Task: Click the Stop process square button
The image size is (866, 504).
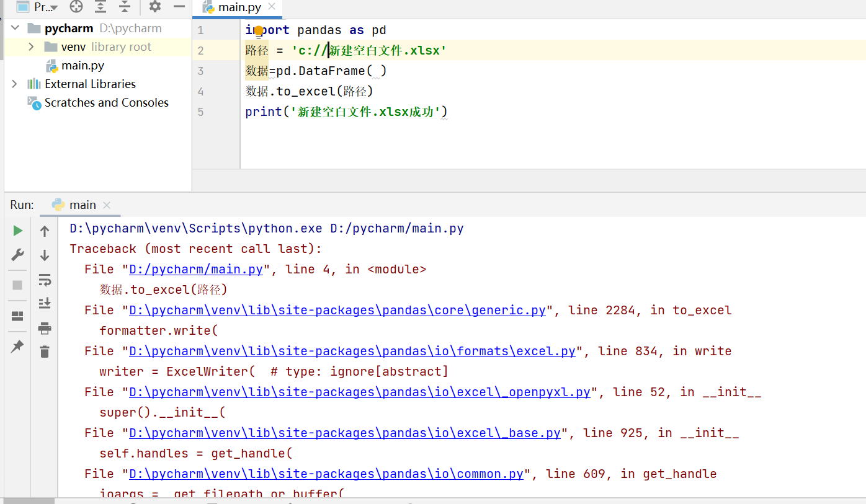Action: pyautogui.click(x=18, y=285)
